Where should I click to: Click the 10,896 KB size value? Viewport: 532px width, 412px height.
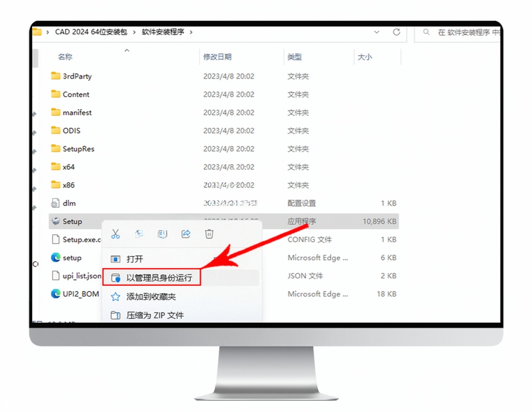point(380,221)
